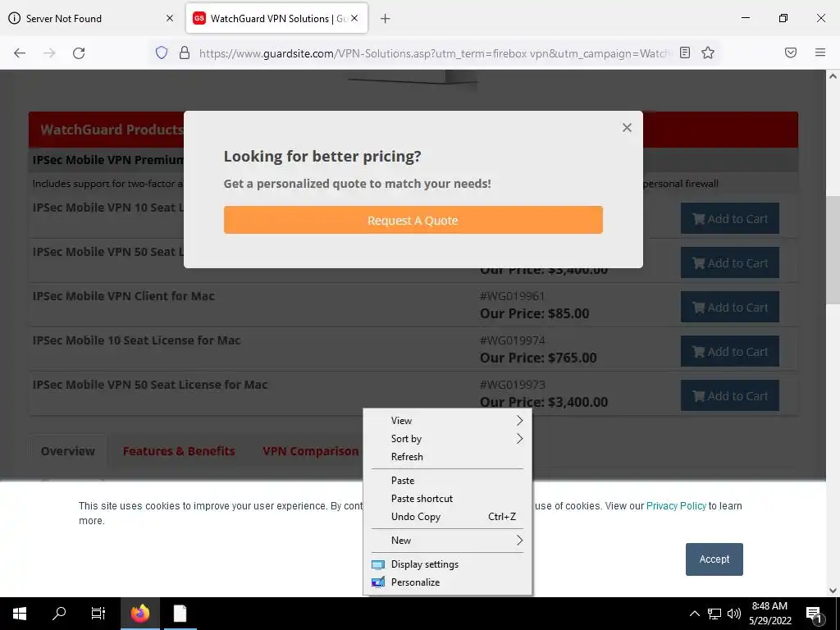This screenshot has width=840, height=630.
Task: Click the Request A Quote button
Action: tap(413, 220)
